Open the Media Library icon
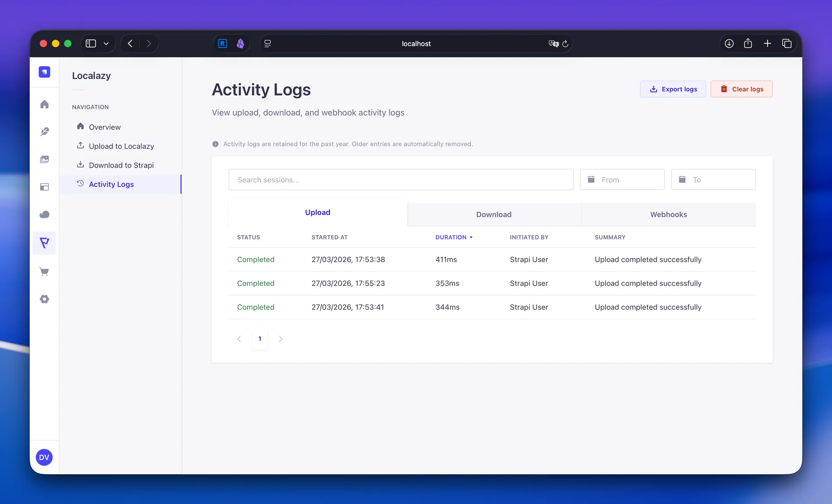Viewport: 832px width, 504px height. pyautogui.click(x=44, y=159)
